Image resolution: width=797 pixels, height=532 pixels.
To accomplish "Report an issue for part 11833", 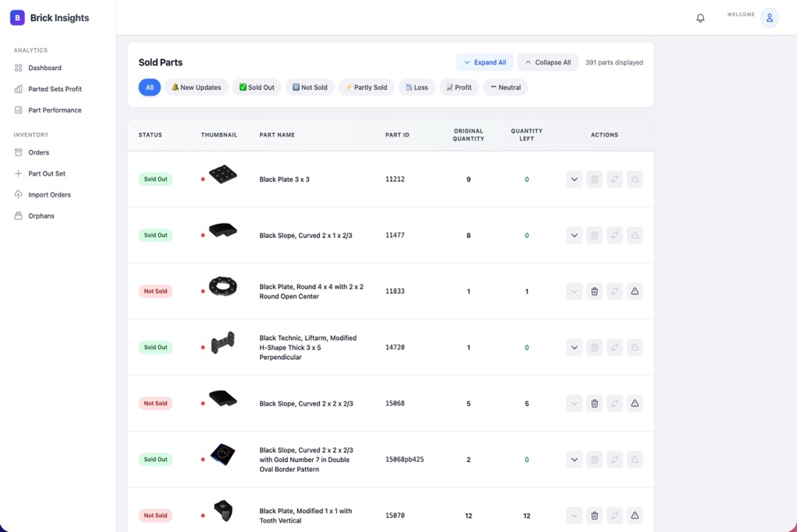I will click(x=634, y=291).
